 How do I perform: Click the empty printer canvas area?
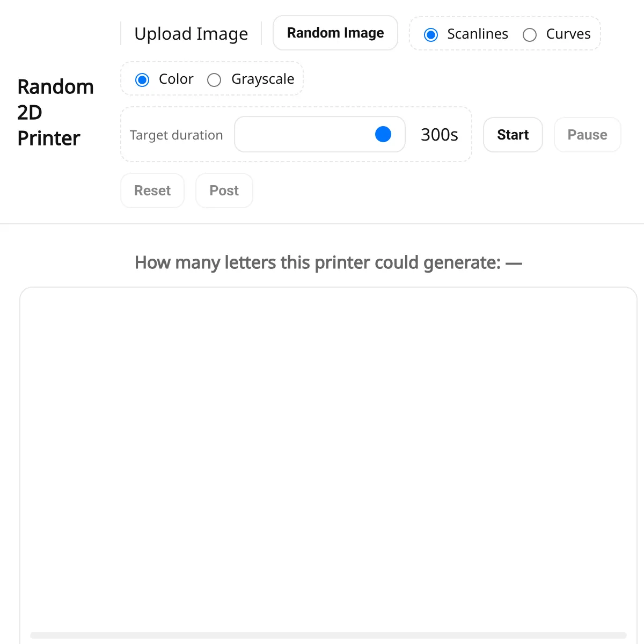point(328,456)
